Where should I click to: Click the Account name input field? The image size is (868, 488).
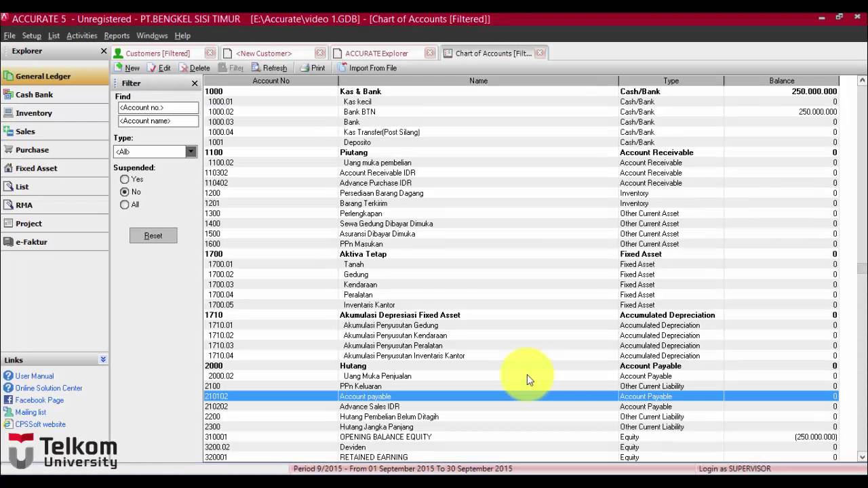(157, 121)
